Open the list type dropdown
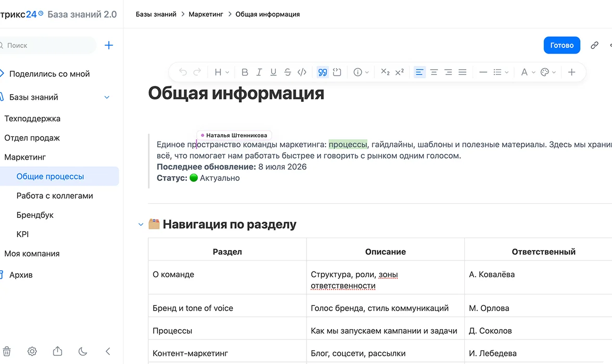 click(501, 72)
